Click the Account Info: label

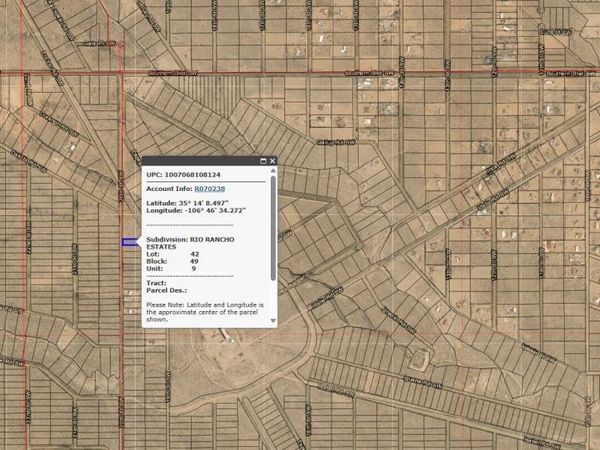pyautogui.click(x=169, y=189)
